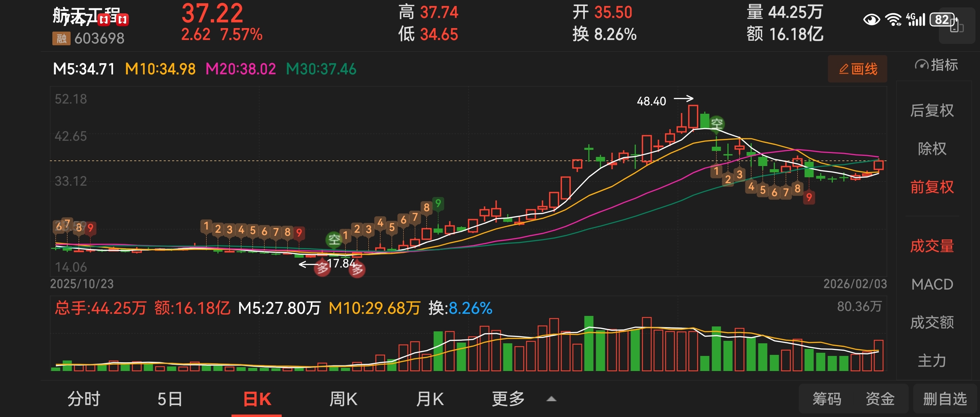Expand the 更多 period menu
Viewport: 980px width, 417px height.
click(508, 399)
